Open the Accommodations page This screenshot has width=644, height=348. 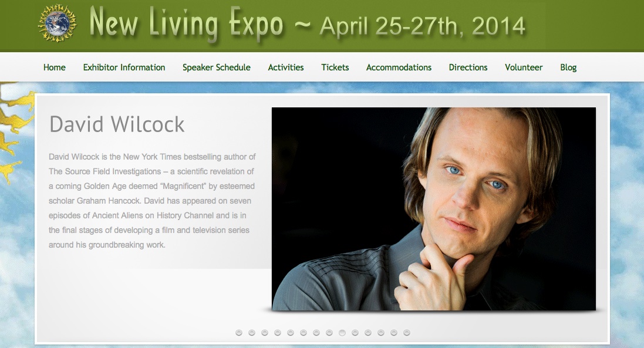coord(399,67)
